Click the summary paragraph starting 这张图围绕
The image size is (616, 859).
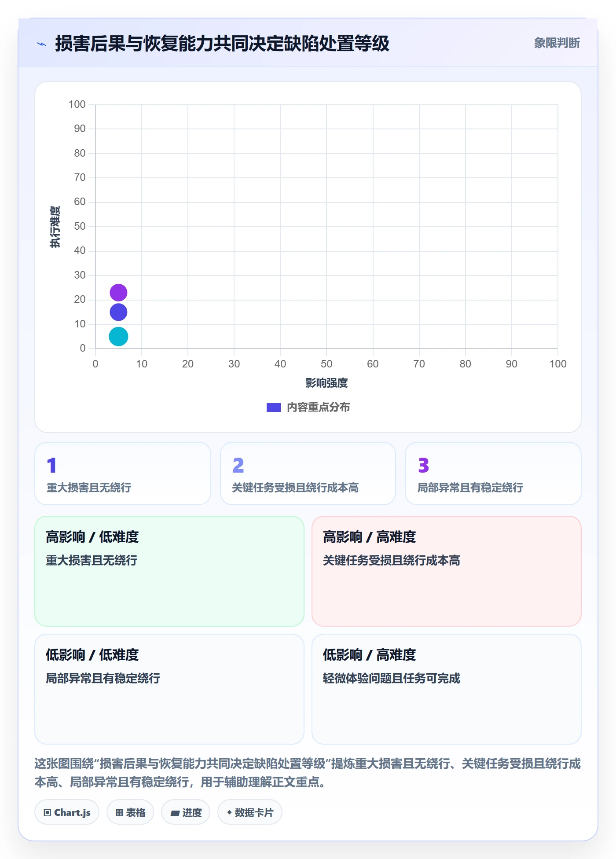pyautogui.click(x=308, y=773)
